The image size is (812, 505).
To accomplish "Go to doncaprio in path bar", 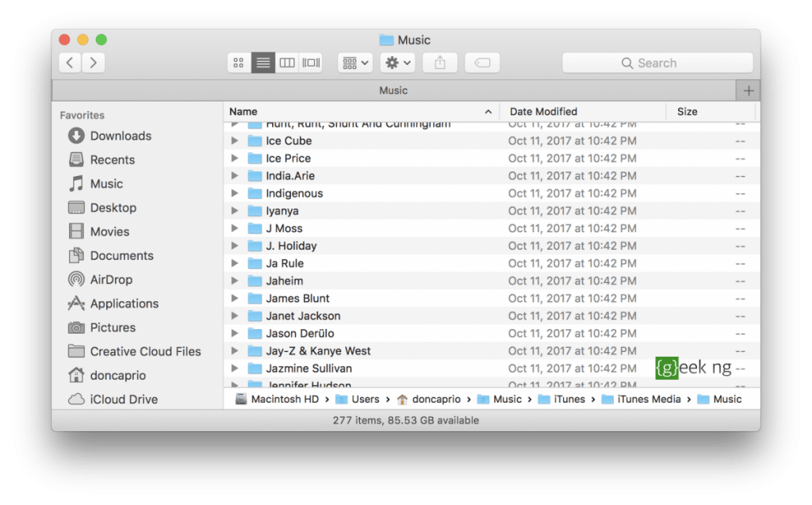I will (x=429, y=400).
